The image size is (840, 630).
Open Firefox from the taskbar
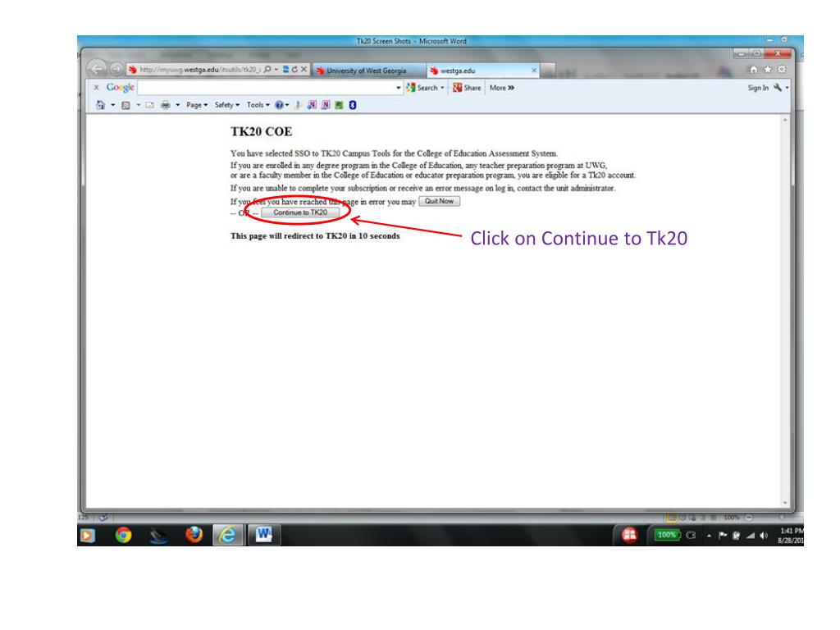point(194,535)
